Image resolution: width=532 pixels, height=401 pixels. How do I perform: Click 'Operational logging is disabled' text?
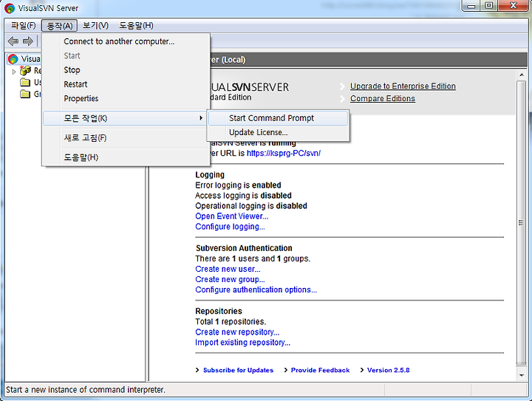251,206
